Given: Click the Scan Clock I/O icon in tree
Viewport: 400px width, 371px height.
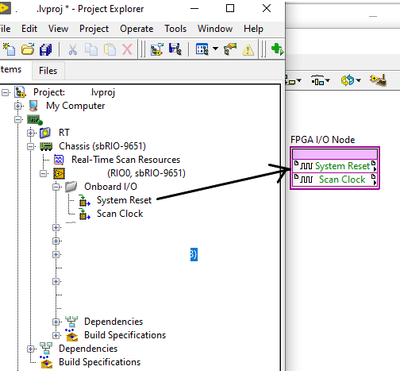Looking at the screenshot, I should [84, 214].
